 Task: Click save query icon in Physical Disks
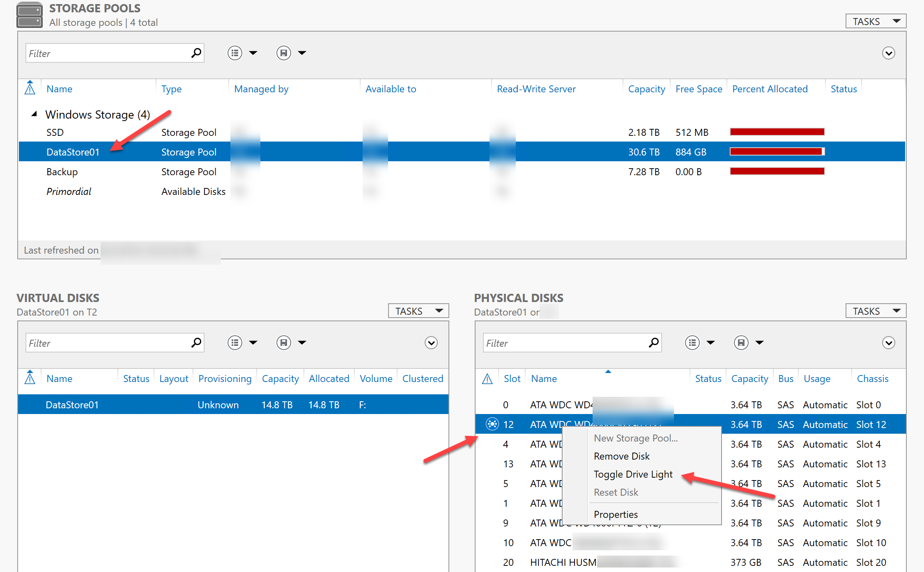point(741,343)
